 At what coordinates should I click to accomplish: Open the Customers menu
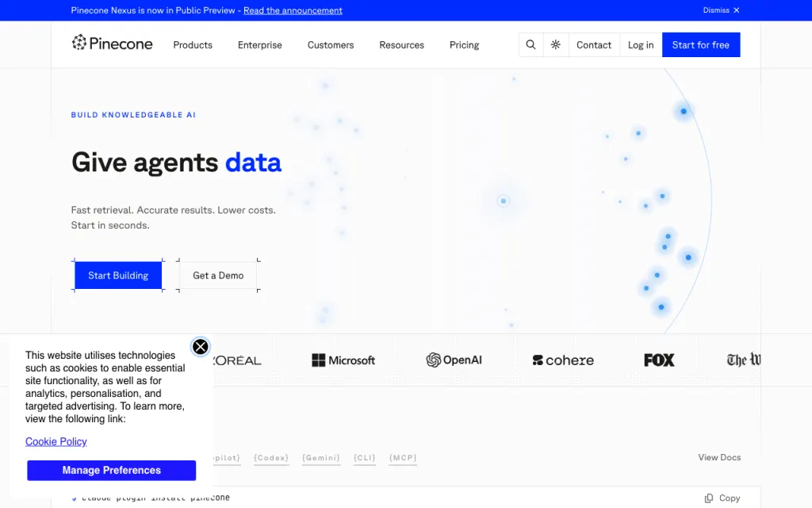331,45
